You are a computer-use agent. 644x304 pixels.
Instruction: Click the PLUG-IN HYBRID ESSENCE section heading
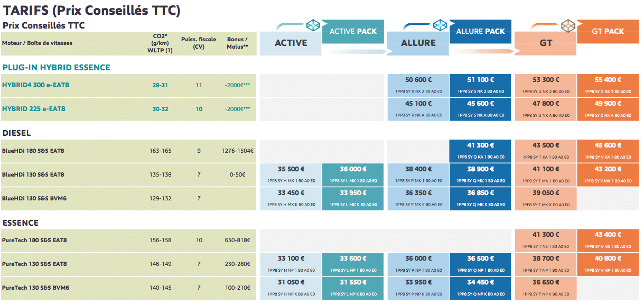pyautogui.click(x=57, y=68)
